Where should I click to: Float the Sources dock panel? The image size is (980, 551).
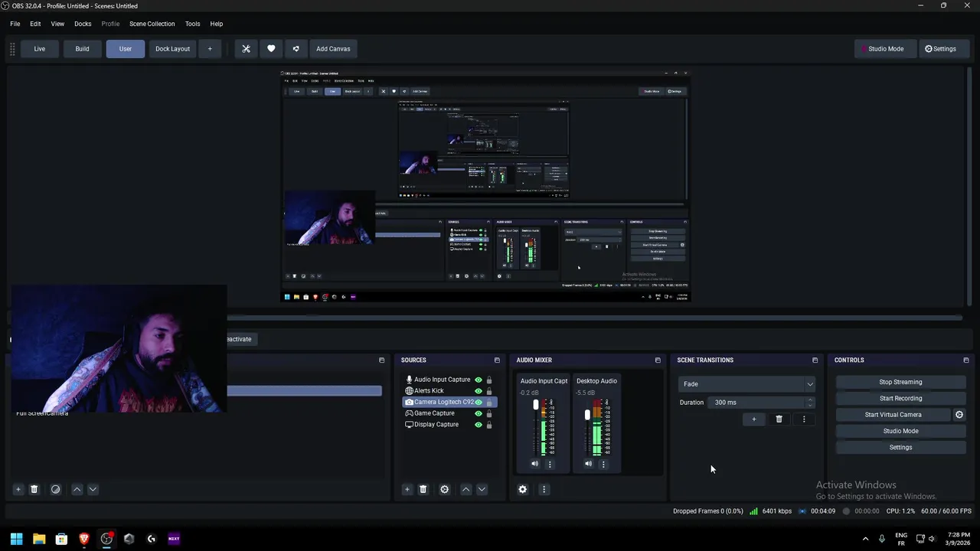(497, 360)
